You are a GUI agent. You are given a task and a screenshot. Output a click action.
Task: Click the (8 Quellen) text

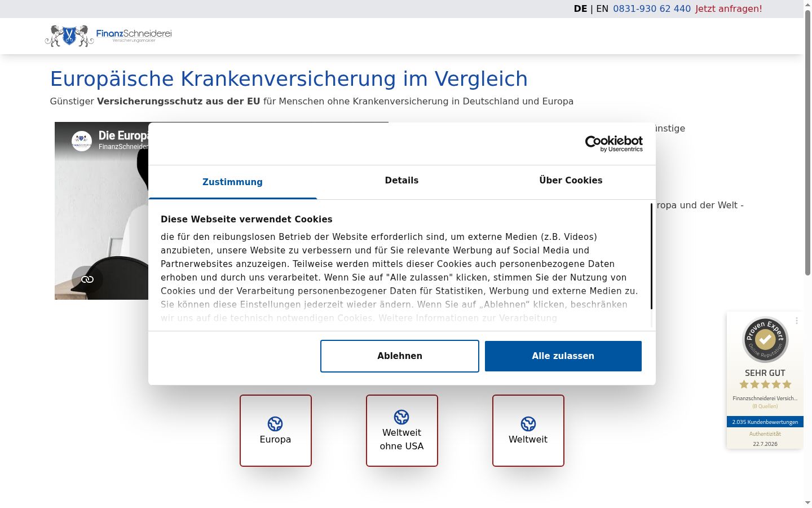click(x=765, y=406)
